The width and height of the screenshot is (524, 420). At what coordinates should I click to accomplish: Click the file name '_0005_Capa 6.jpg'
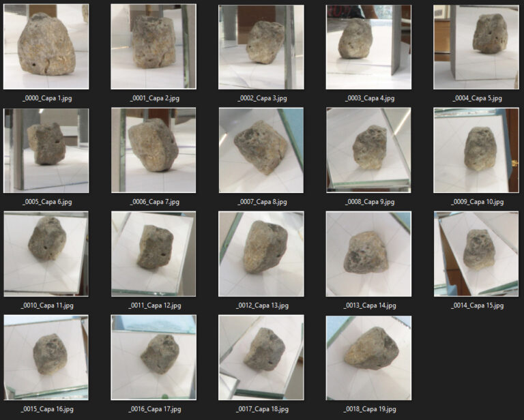click(x=47, y=202)
